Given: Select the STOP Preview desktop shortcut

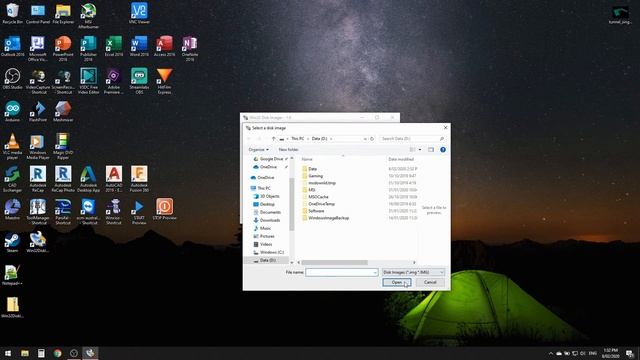Looking at the screenshot, I should [x=164, y=209].
